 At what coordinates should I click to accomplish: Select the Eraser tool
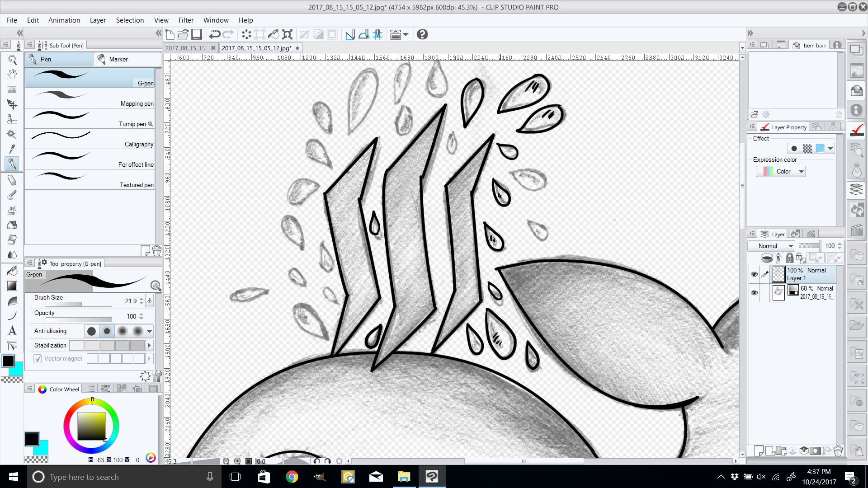click(12, 180)
